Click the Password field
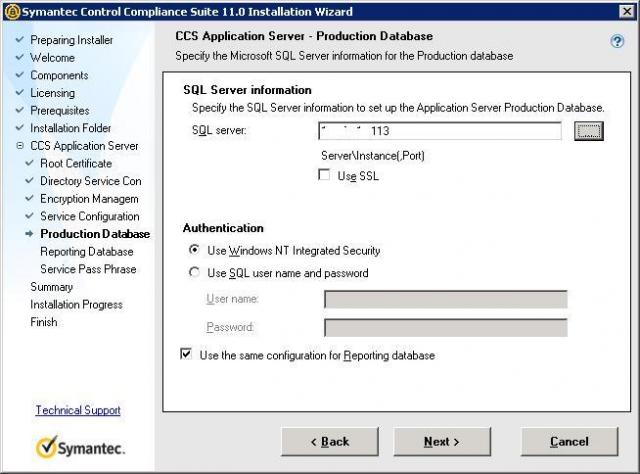Screen dimensions: 640x474 (x=446, y=327)
